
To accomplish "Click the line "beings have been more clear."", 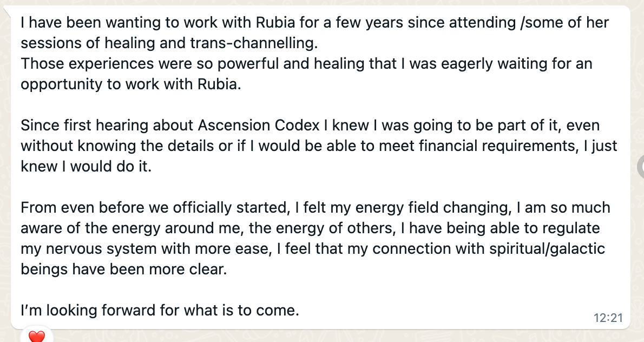I will pyautogui.click(x=123, y=269).
